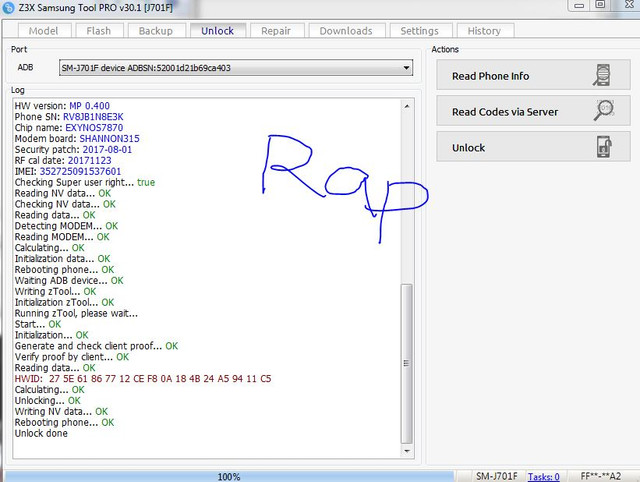Click the phone icon on Read Phone Info
Screen dimensions: 640x482
point(602,75)
